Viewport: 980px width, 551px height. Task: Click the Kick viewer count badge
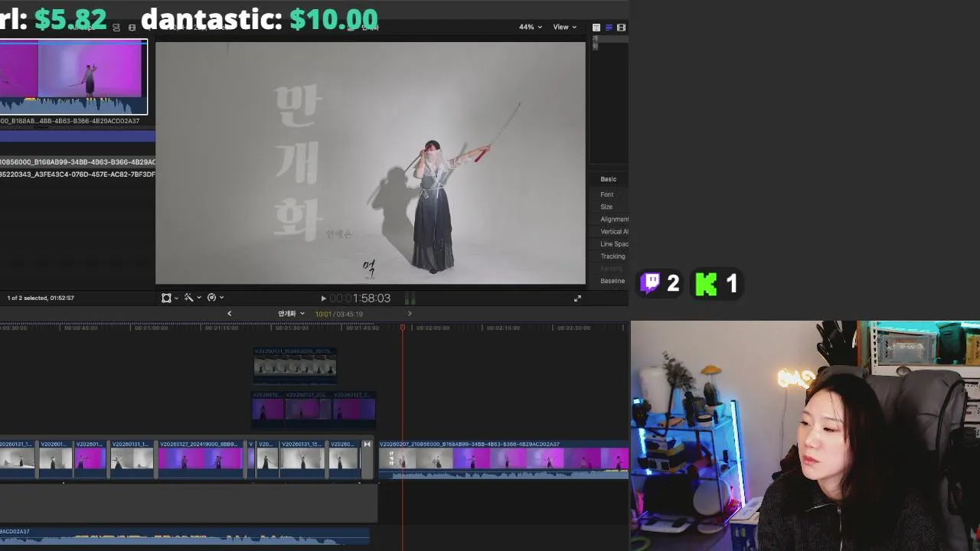pos(717,284)
